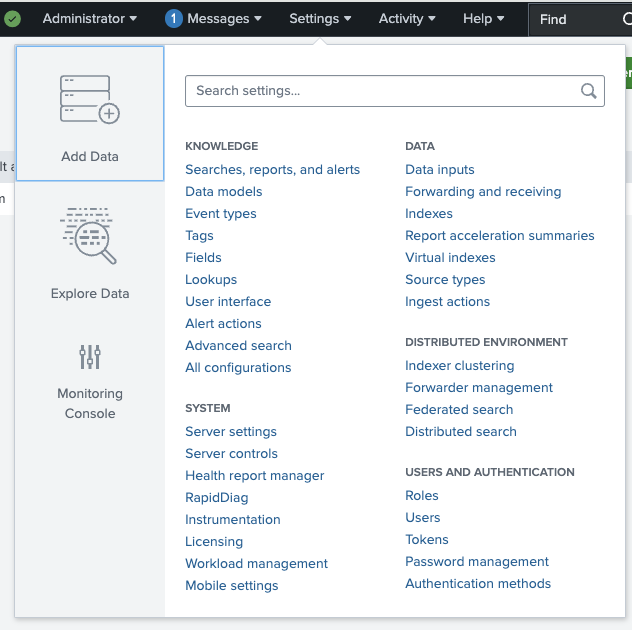
Task: Open Searches, reports, and alerts
Action: (272, 170)
